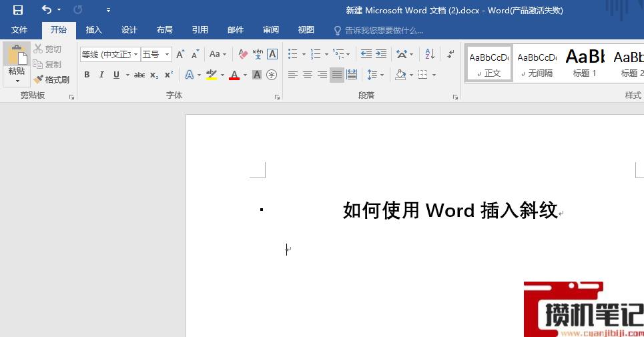The image size is (644, 337).
Task: Decrease paragraph indent
Action: pyautogui.click(x=366, y=54)
